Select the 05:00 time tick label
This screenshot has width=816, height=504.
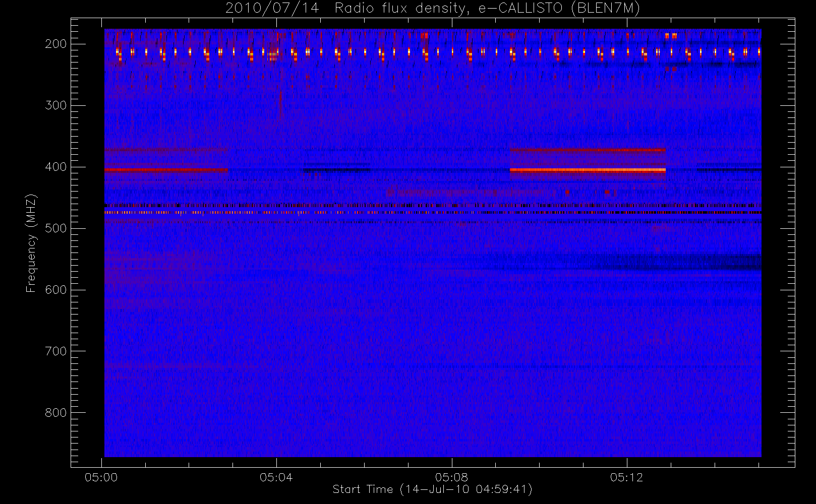click(101, 477)
